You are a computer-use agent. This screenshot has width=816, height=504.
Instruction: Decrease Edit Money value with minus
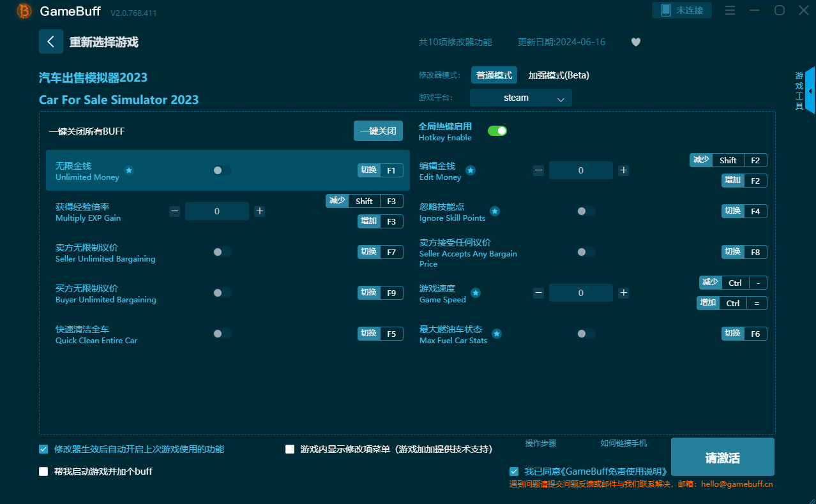538,170
